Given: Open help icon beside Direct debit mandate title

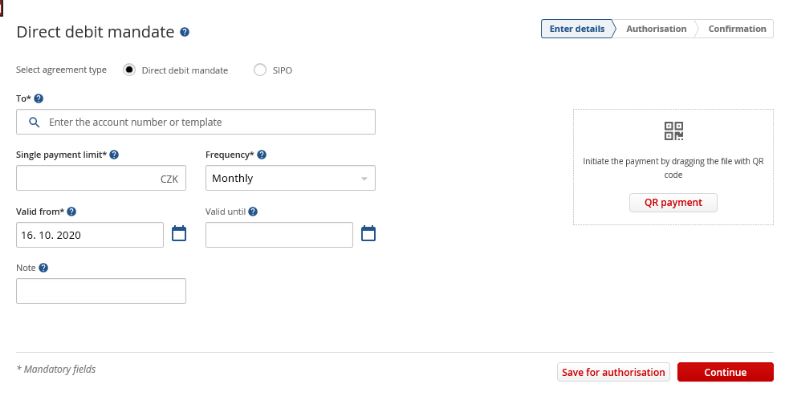Looking at the screenshot, I should coord(185,32).
